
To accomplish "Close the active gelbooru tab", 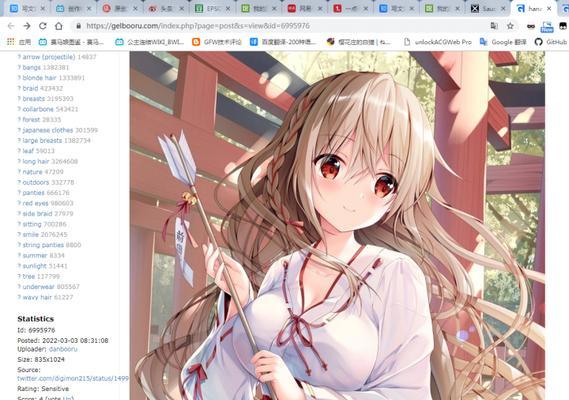I will (549, 9).
